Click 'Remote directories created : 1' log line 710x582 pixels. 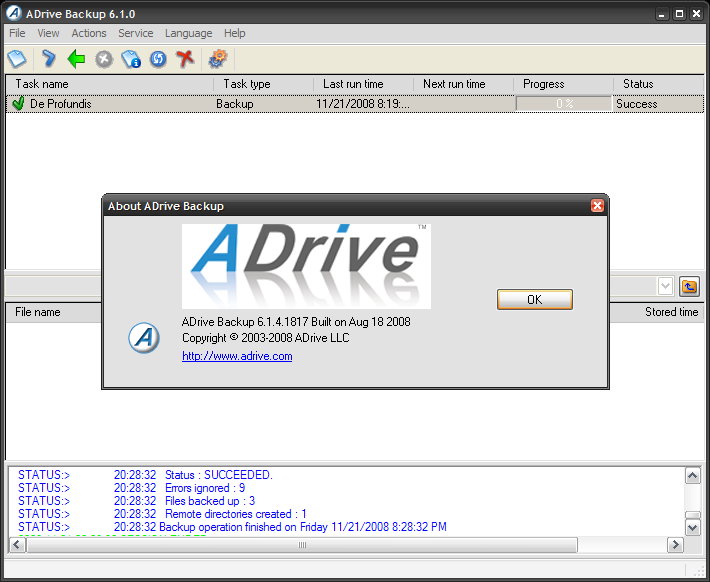tap(236, 514)
